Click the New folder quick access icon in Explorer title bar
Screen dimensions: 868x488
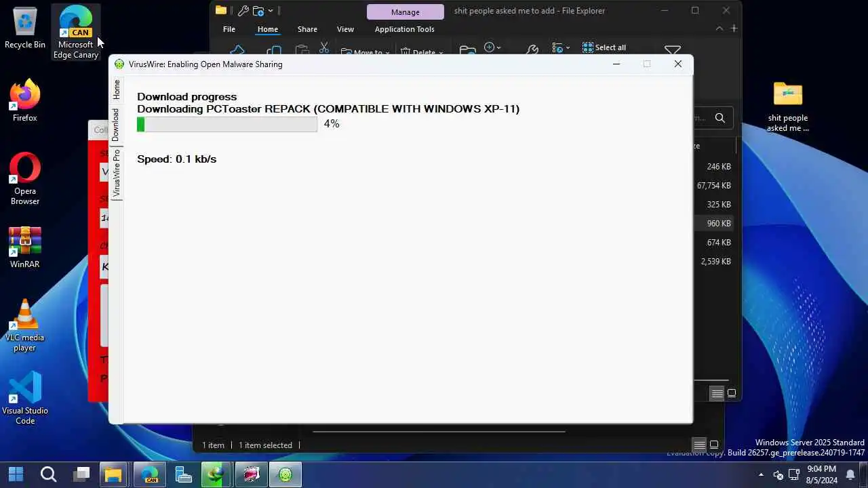pyautogui.click(x=258, y=11)
